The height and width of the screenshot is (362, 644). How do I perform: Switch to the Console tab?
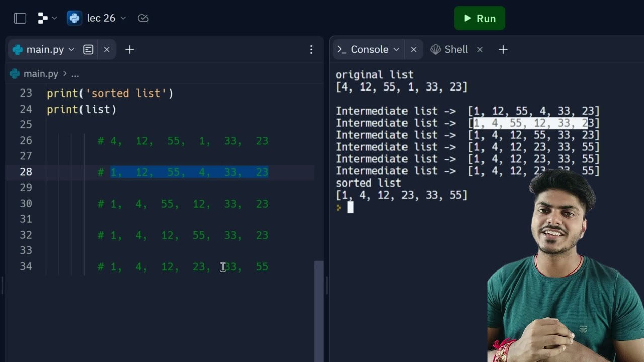tap(369, 49)
